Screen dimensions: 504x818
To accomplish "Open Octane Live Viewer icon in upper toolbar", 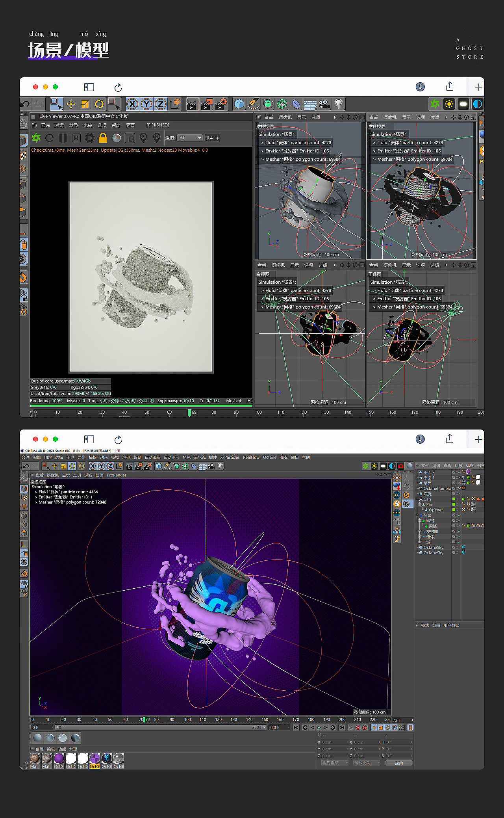I will point(435,104).
